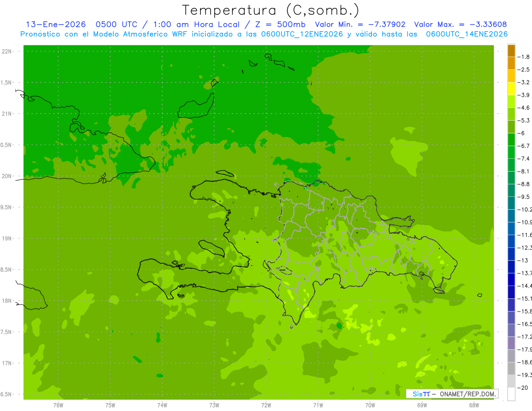Click the 68W longitude axis label
This screenshot has height=411, width=532.
click(x=474, y=405)
